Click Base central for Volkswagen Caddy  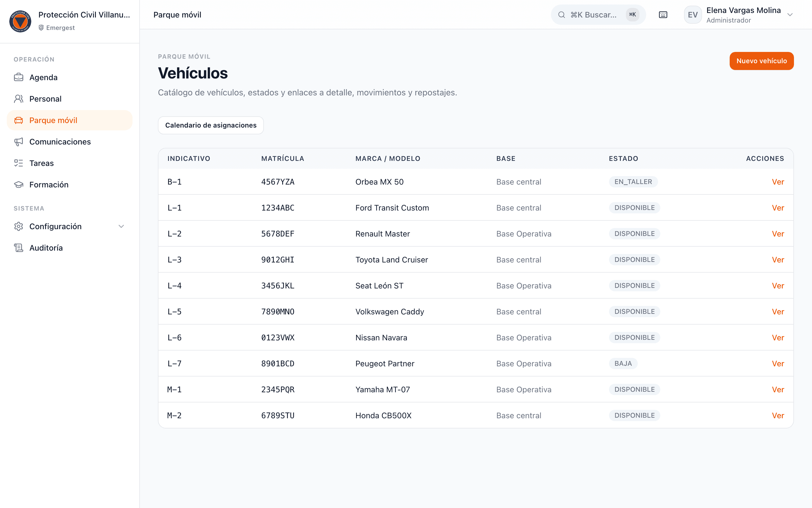[519, 312]
